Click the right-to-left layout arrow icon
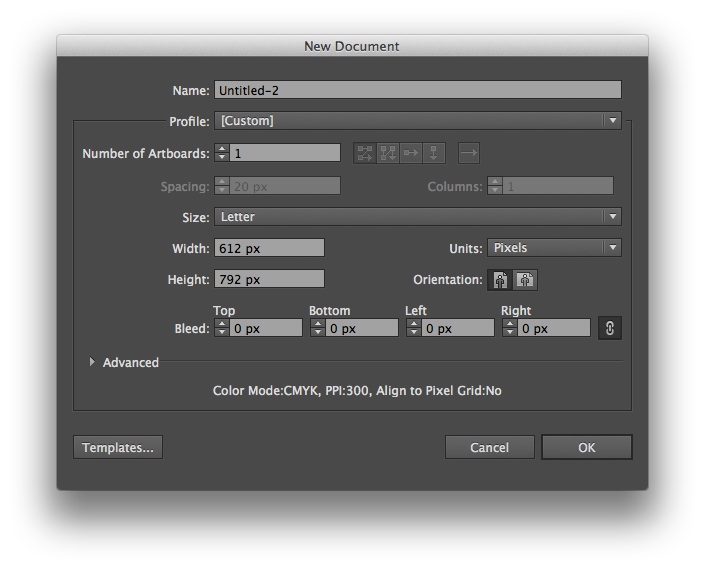This screenshot has width=705, height=569. [469, 153]
